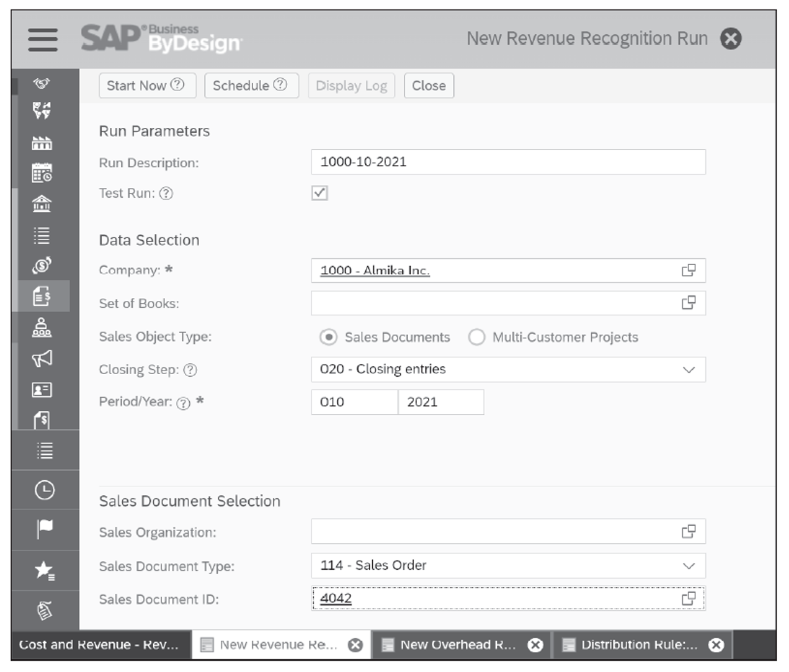Expand the Sales Document Type dropdown
The image size is (789, 672).
(x=690, y=565)
